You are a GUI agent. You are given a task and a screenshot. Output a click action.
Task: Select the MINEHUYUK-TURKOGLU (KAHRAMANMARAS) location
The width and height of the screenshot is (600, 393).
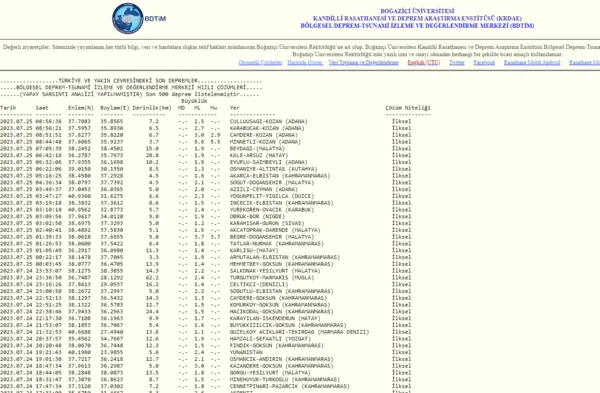(x=285, y=380)
